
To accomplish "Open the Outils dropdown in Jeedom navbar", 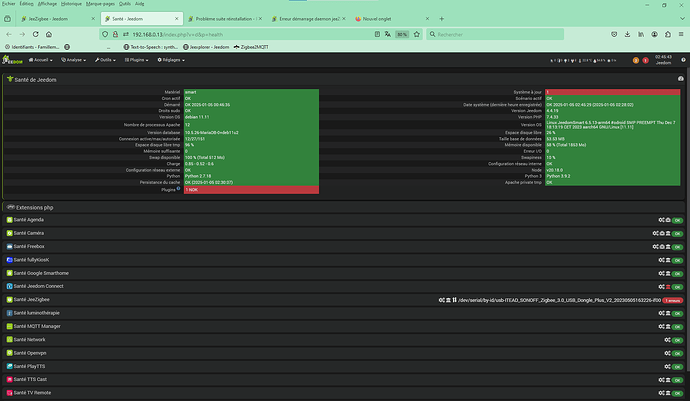I will 105,60.
